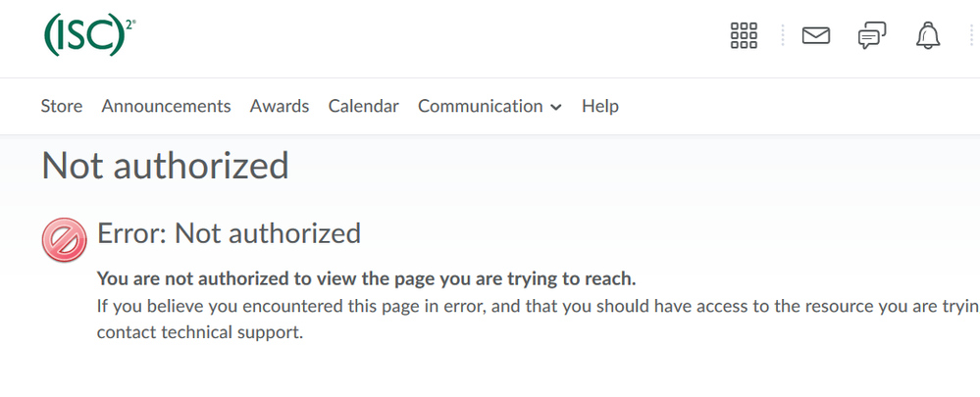
Task: Click the "Not authorized" page title
Action: [165, 166]
